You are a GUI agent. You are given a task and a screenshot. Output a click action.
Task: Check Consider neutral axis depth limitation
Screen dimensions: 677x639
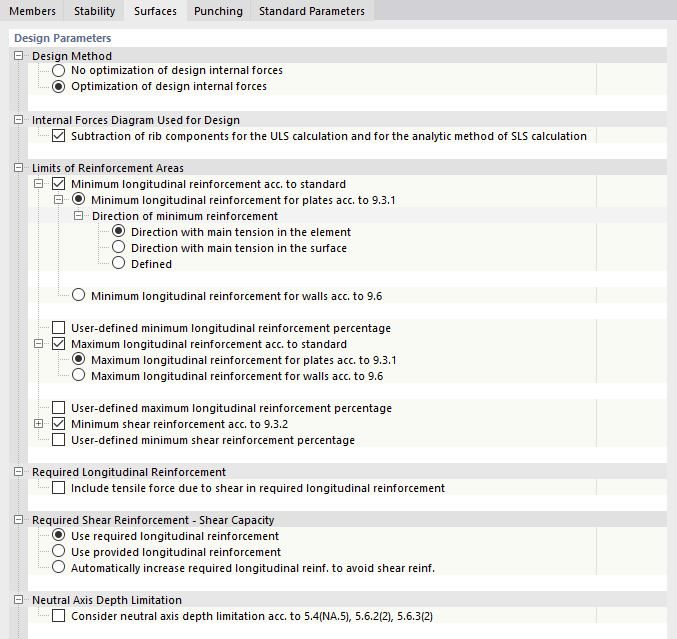point(59,616)
